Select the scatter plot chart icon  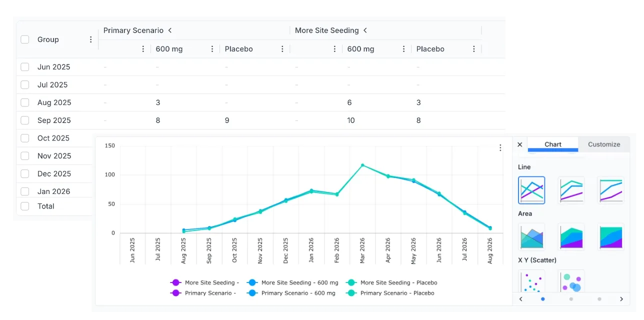(531, 281)
